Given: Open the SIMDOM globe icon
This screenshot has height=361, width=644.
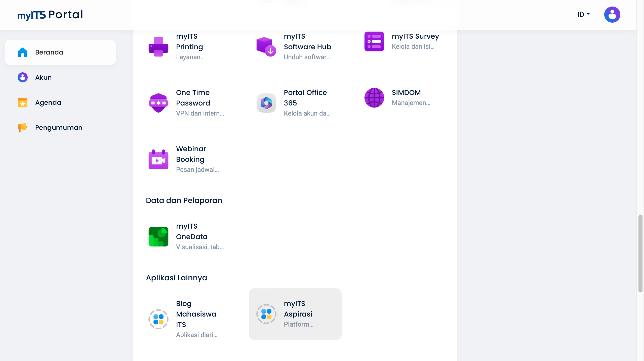Looking at the screenshot, I should 374,98.
